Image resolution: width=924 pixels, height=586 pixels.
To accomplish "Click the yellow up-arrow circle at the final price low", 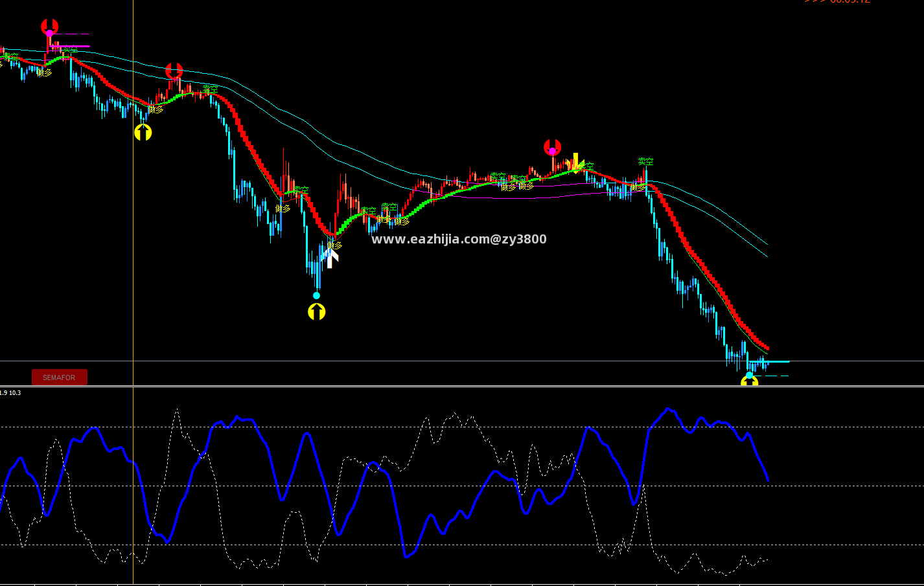I will tap(750, 381).
